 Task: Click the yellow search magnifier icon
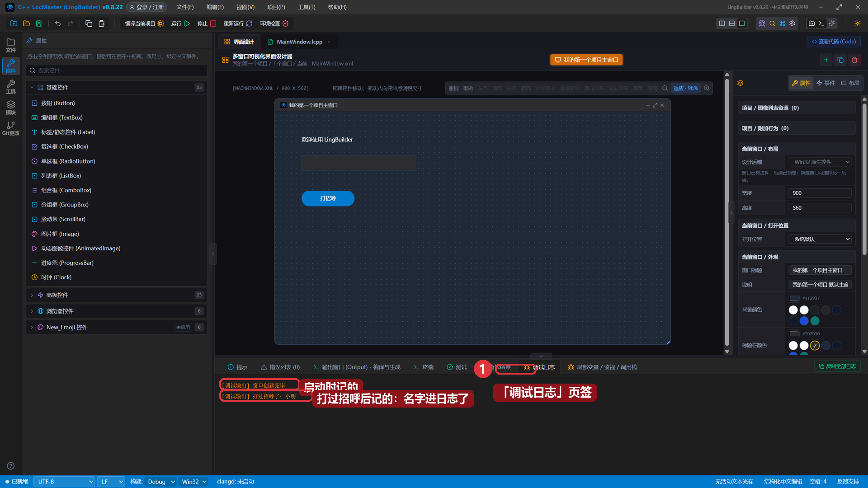(x=772, y=23)
